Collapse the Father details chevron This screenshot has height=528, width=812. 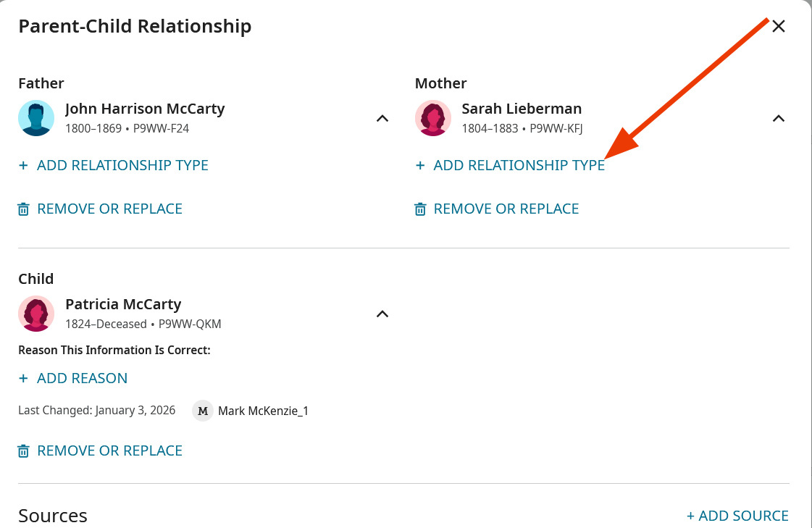pos(382,118)
